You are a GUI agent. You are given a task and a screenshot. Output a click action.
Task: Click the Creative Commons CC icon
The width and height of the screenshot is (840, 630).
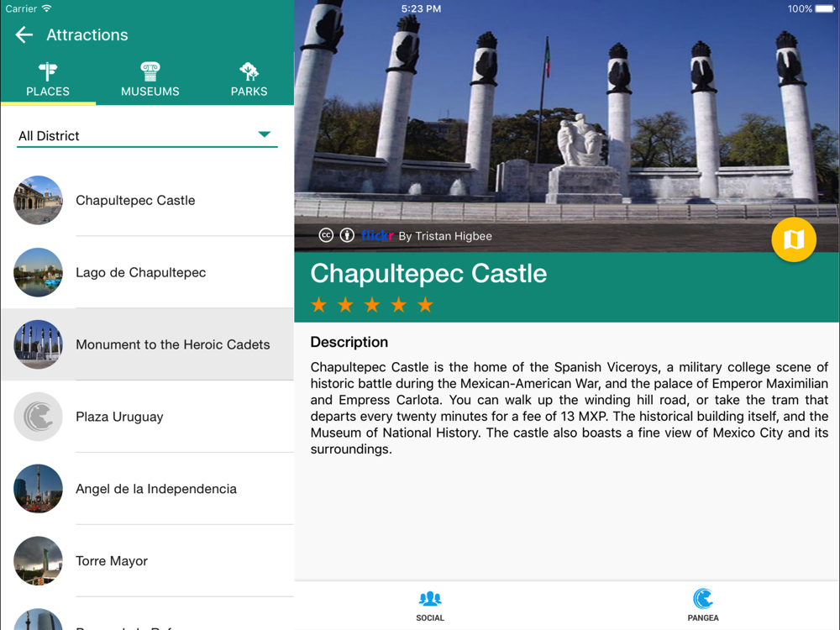(326, 235)
